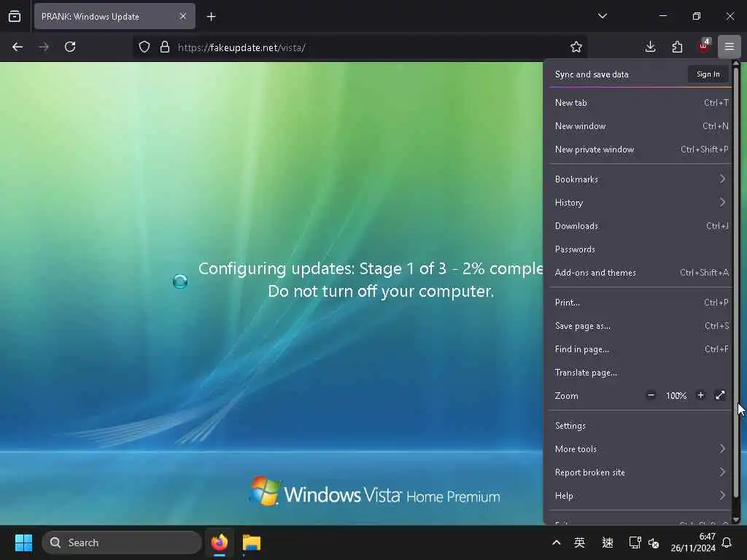Close the PRANK: Windows Update tab
The width and height of the screenshot is (747, 560).
[x=183, y=16]
